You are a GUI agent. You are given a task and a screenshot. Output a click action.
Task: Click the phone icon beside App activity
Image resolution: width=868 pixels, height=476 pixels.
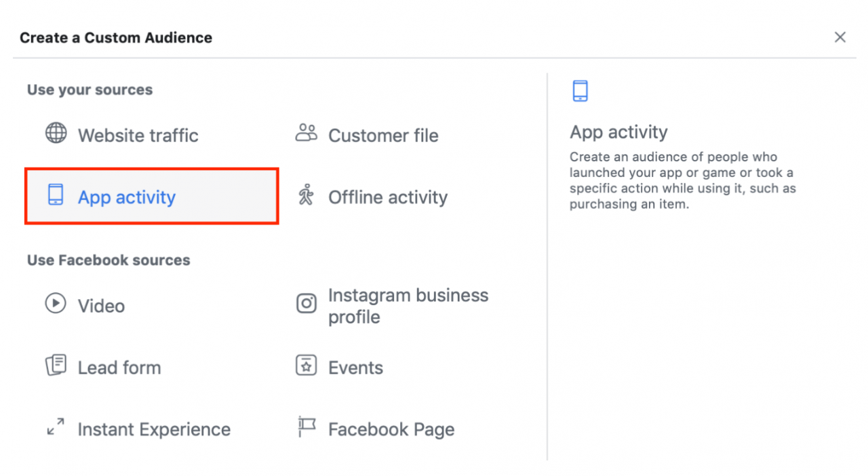coord(56,195)
